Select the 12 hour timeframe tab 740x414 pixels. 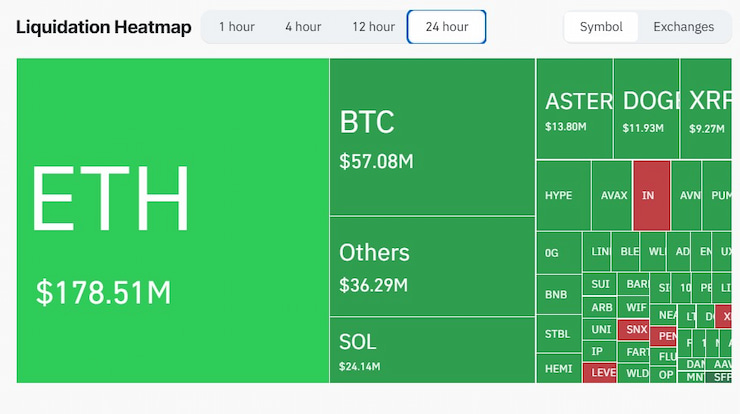[x=373, y=27]
